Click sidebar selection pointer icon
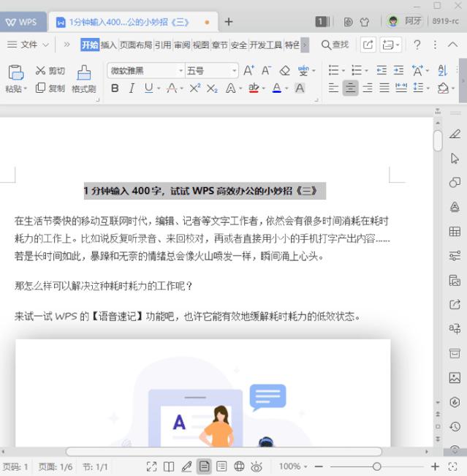Viewport: 467px width, 476px height. pos(455,158)
